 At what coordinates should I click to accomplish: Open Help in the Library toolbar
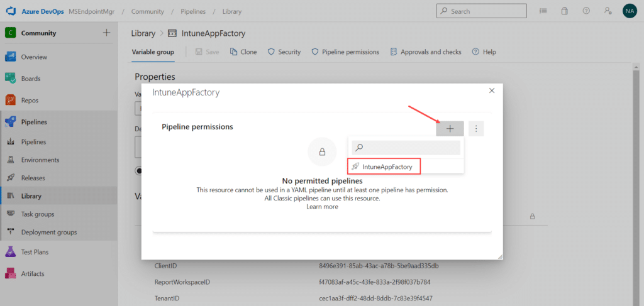[x=484, y=52]
